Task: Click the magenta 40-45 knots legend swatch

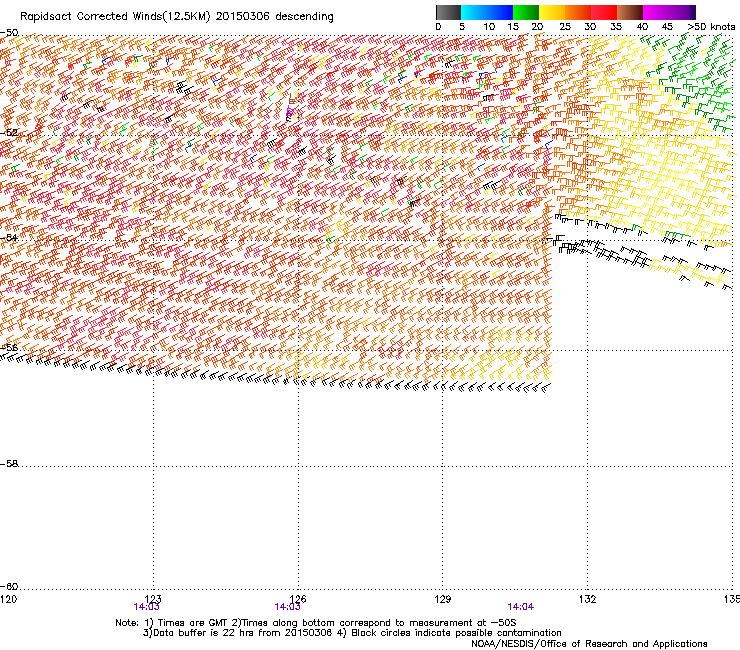Action: pos(656,12)
